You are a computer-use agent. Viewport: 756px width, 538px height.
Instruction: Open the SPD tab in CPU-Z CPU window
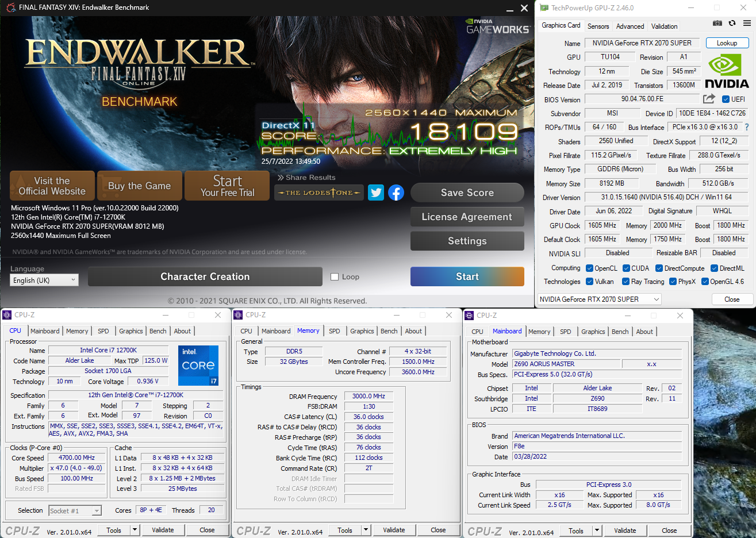(103, 331)
